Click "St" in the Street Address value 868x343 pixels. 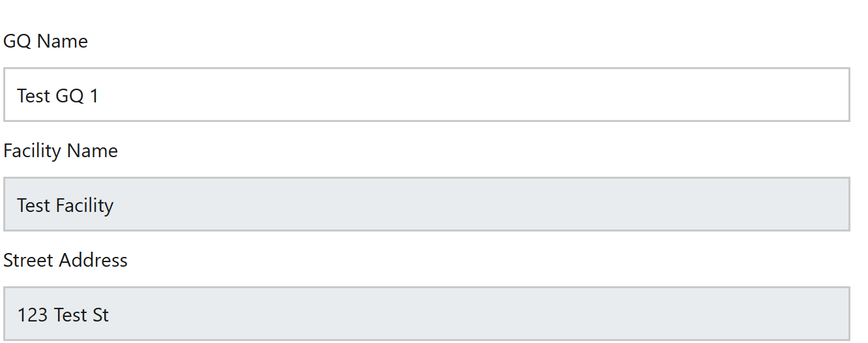(x=101, y=315)
